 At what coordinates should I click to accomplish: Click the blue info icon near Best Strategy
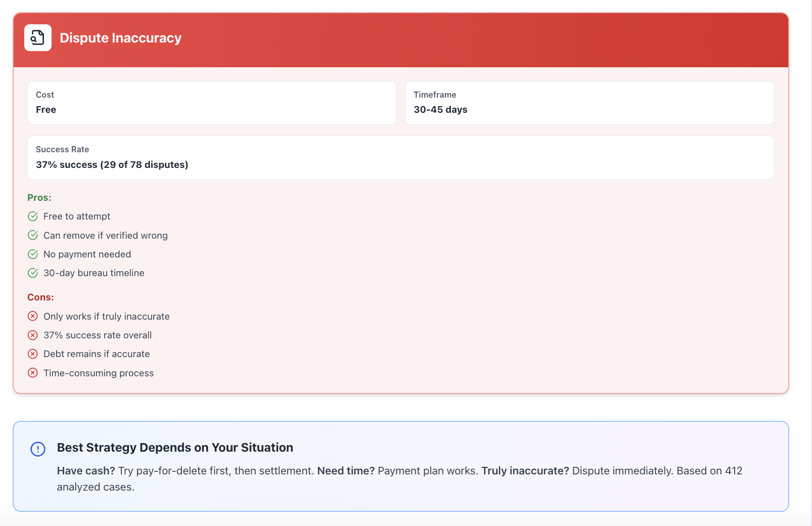(x=38, y=449)
